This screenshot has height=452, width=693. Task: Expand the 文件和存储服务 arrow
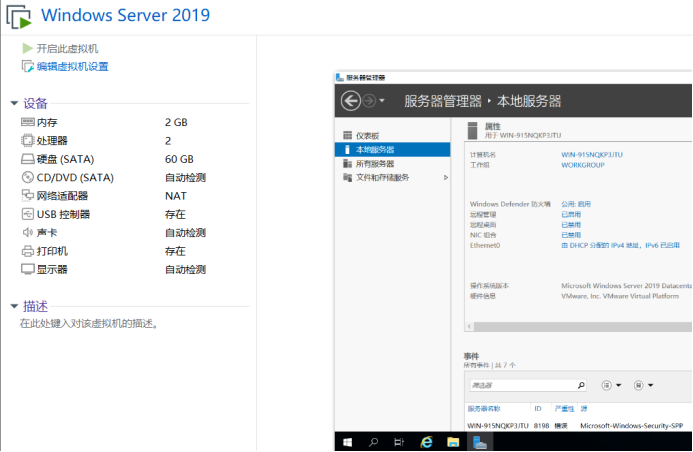click(446, 178)
